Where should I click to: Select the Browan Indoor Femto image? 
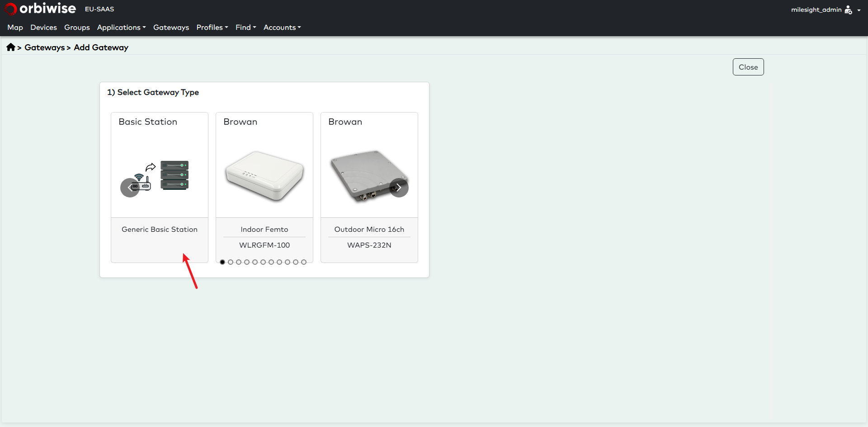[x=264, y=176]
